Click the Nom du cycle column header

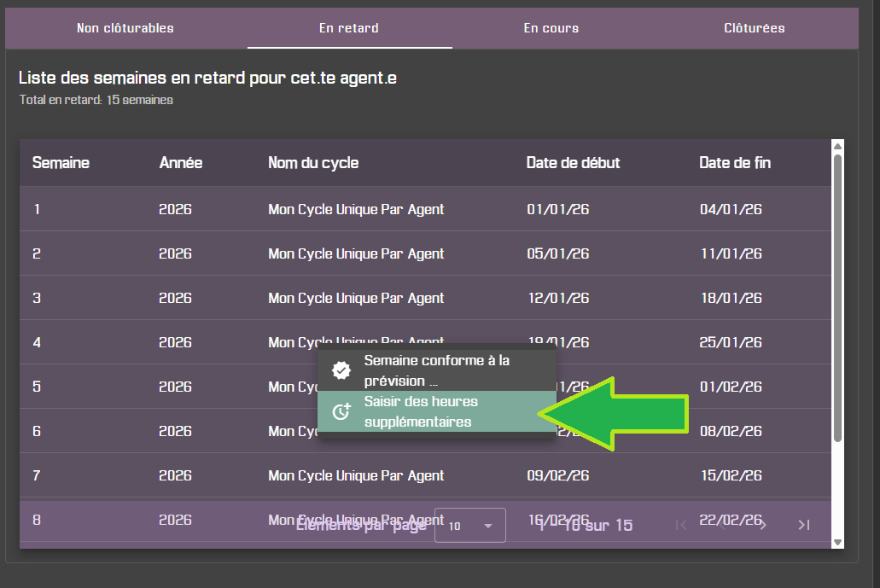[313, 163]
